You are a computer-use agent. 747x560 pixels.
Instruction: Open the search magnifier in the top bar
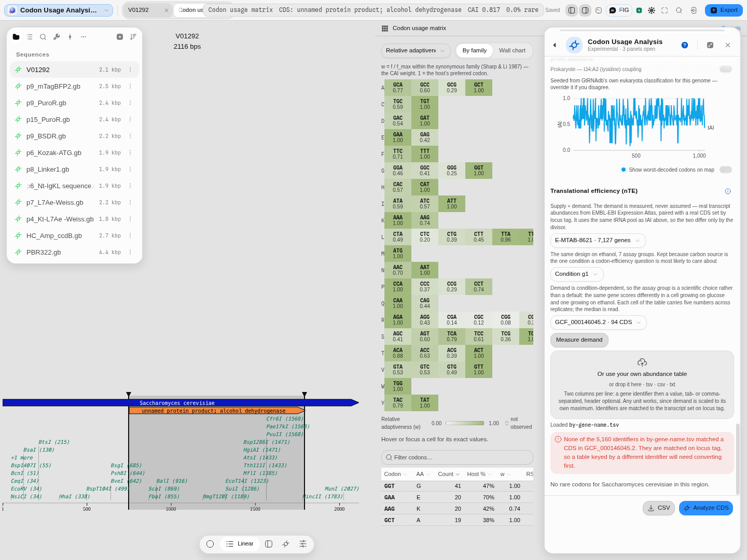(x=679, y=10)
